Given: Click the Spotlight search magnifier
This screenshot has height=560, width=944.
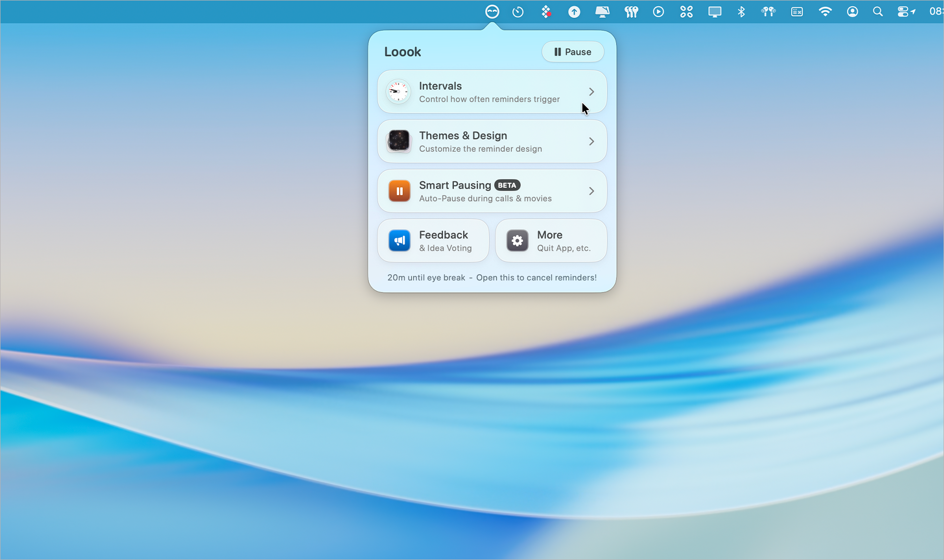Looking at the screenshot, I should 878,11.
